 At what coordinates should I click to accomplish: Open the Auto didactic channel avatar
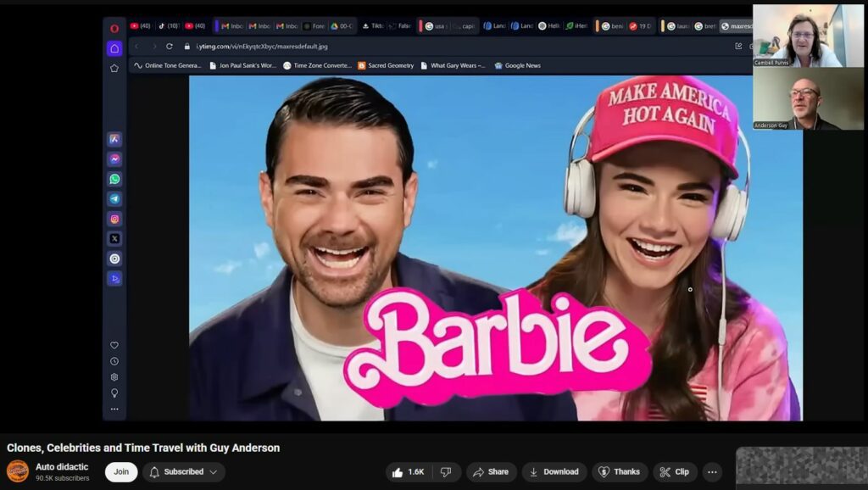(x=18, y=471)
